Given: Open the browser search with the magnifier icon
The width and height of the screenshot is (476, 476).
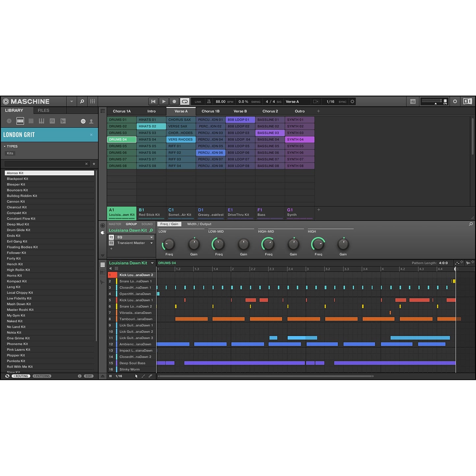Looking at the screenshot, I should [82, 101].
